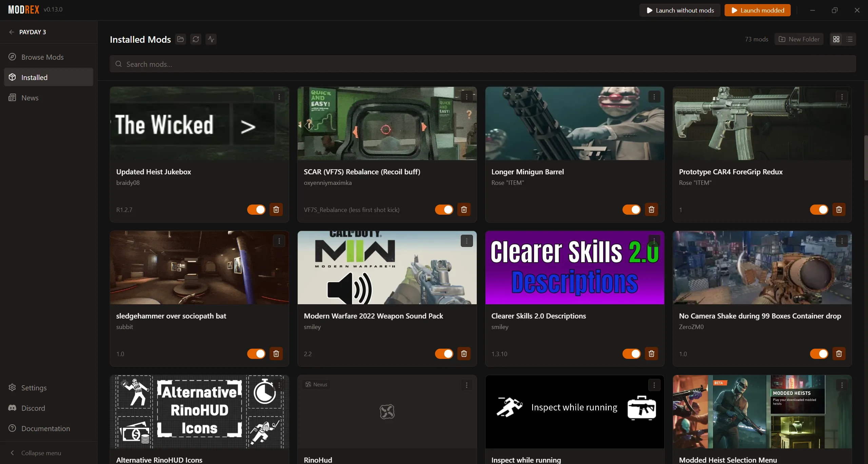Screen dimensions: 868x464
Task: Click Inspect while running thumbnail
Action: pyautogui.click(x=575, y=412)
